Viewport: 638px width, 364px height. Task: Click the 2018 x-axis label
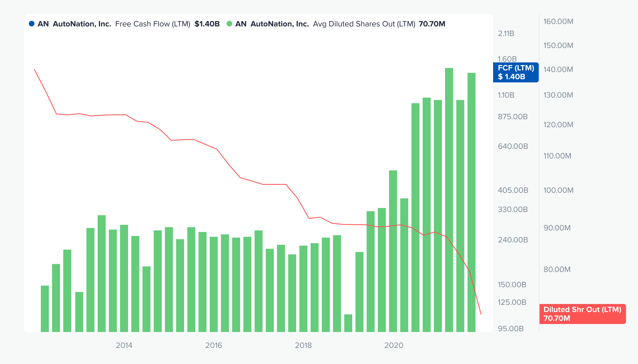[303, 345]
